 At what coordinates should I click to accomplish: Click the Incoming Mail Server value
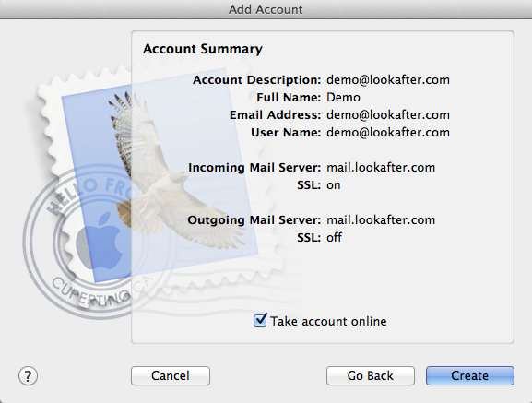[381, 168]
